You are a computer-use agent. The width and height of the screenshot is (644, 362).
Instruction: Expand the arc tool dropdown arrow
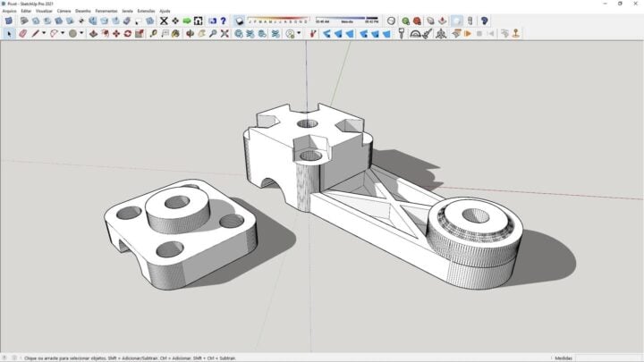[x=63, y=33]
